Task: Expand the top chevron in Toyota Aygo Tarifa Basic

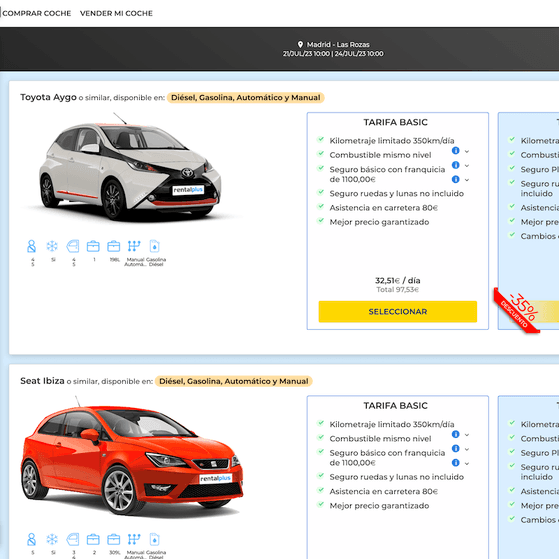Action: [467, 152]
